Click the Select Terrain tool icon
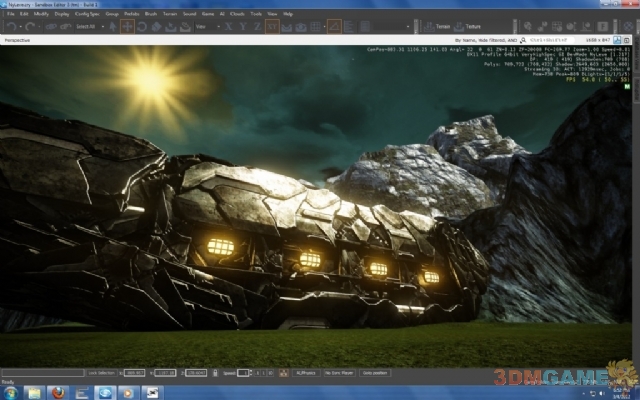640x400 pixels. pos(171,27)
